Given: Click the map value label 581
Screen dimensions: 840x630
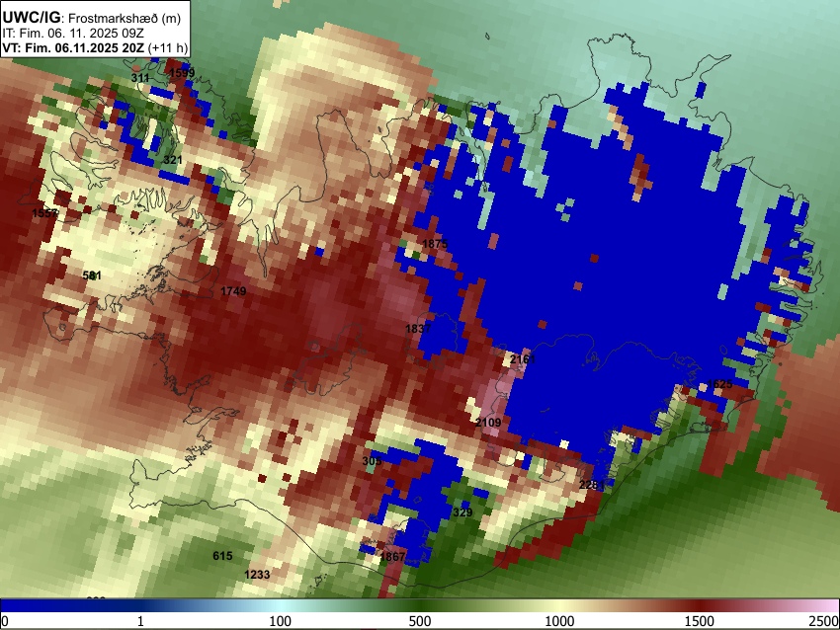Looking at the screenshot, I should point(92,276).
